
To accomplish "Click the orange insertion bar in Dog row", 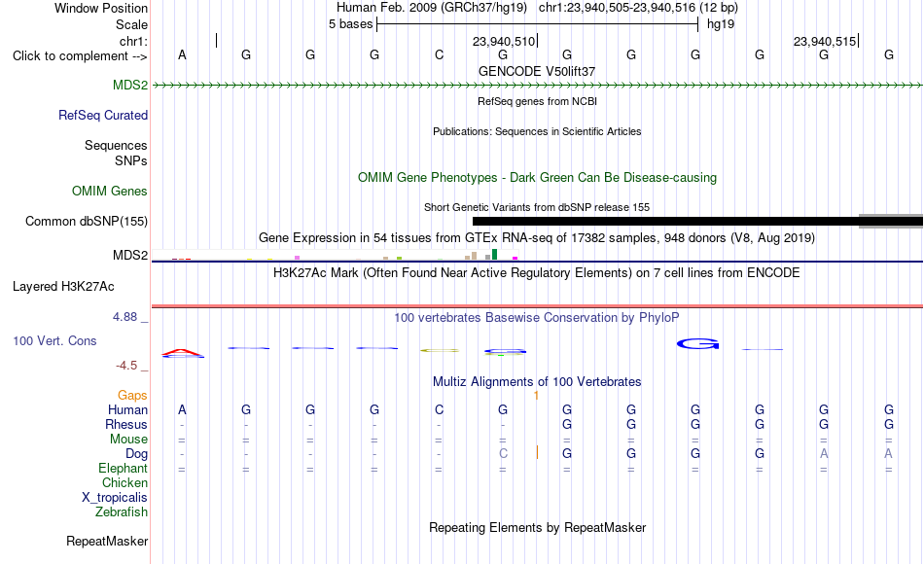I will [x=537, y=452].
